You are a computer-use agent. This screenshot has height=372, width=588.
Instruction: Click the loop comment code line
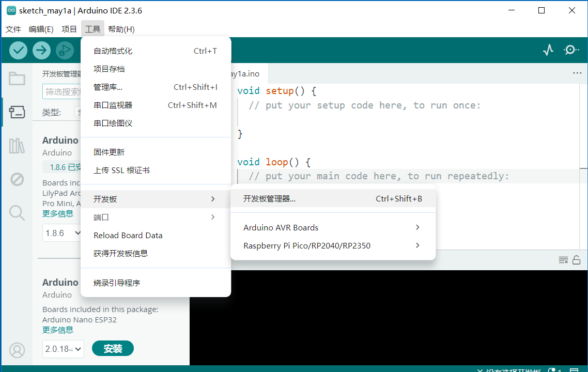(x=379, y=176)
